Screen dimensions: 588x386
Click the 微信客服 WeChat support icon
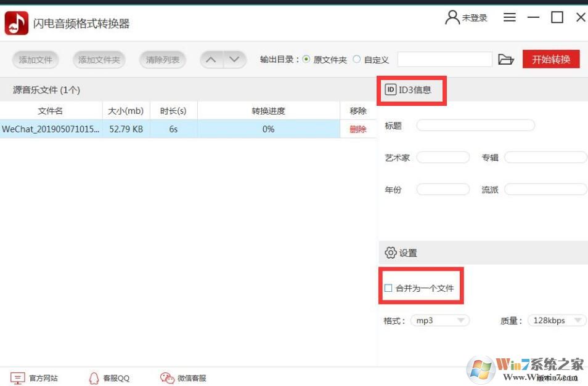[x=167, y=377]
